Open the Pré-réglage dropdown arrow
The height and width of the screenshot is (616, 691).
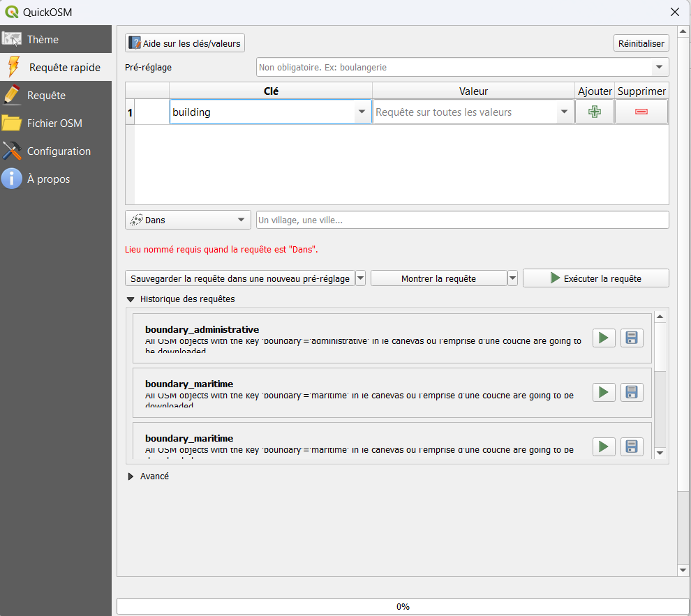click(x=660, y=68)
